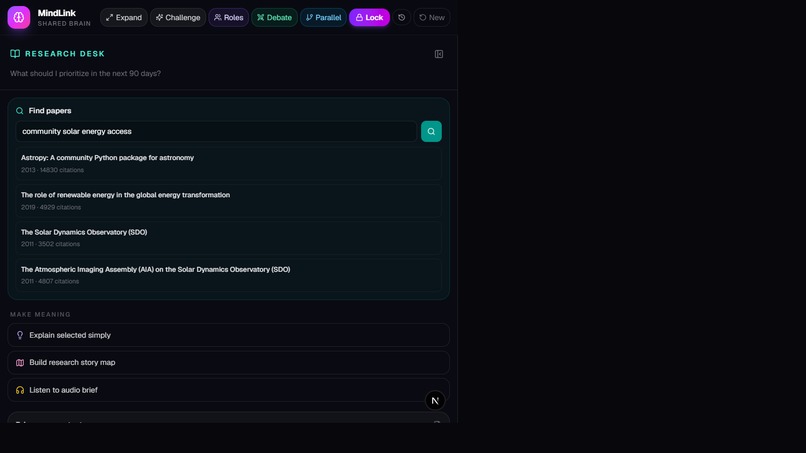Open the renewable energy global transformation paper

229,201
